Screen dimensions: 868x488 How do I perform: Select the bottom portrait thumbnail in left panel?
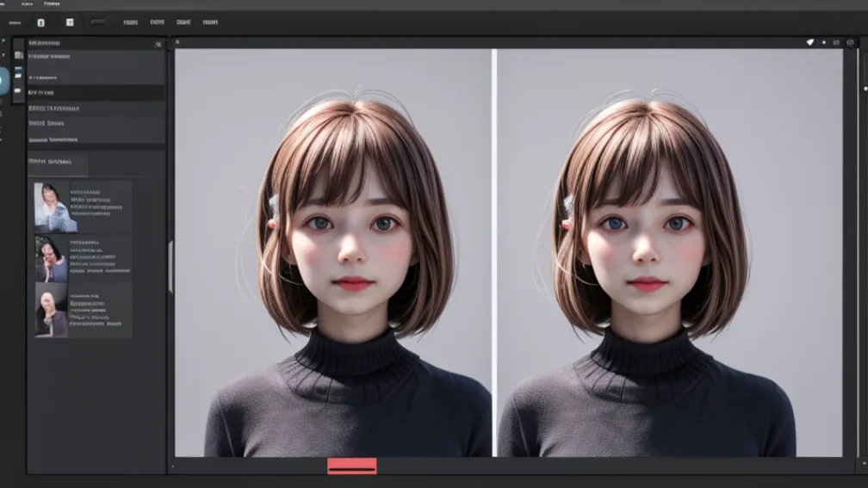tap(52, 311)
